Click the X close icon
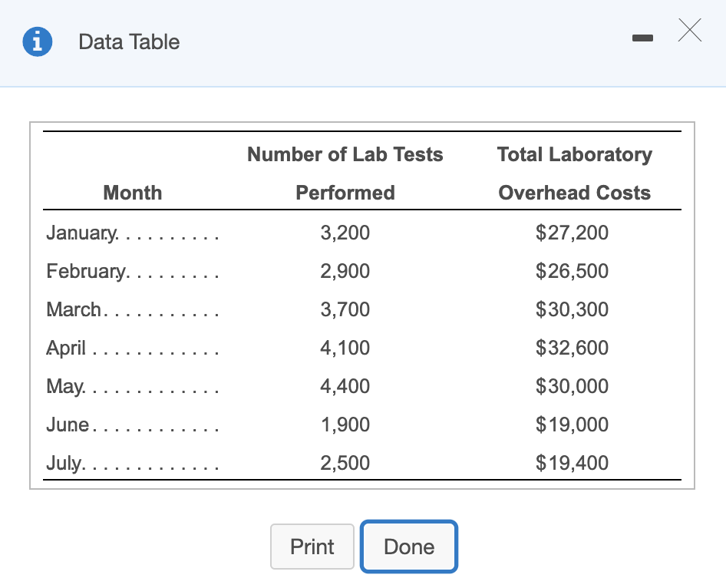Screen dimensions: 726x588 (x=689, y=30)
